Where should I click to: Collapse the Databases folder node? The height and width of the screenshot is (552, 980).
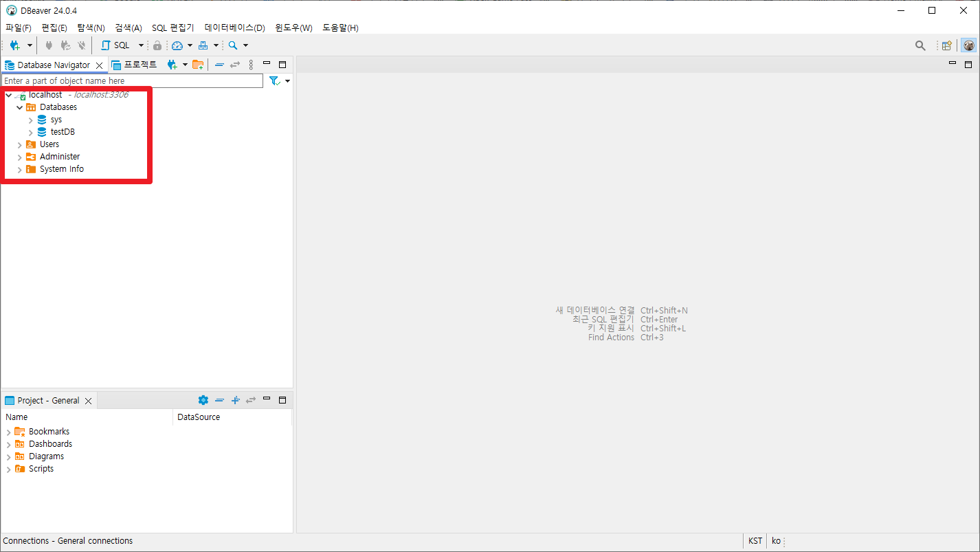19,107
